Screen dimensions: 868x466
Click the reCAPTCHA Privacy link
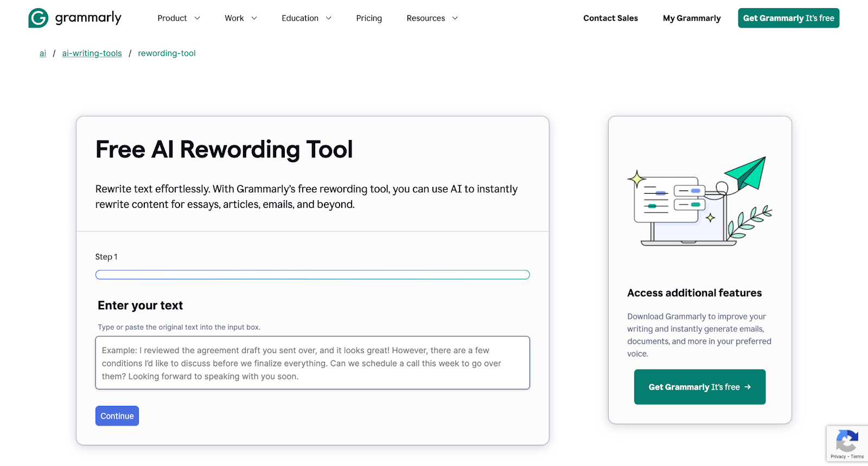(838, 457)
